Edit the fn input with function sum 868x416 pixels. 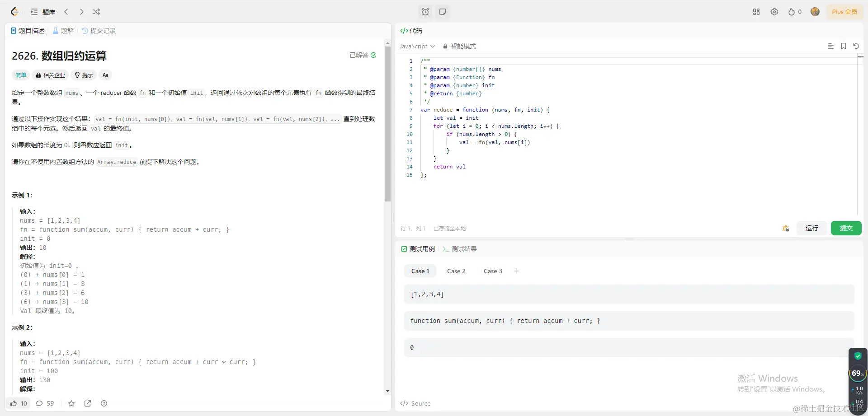629,321
